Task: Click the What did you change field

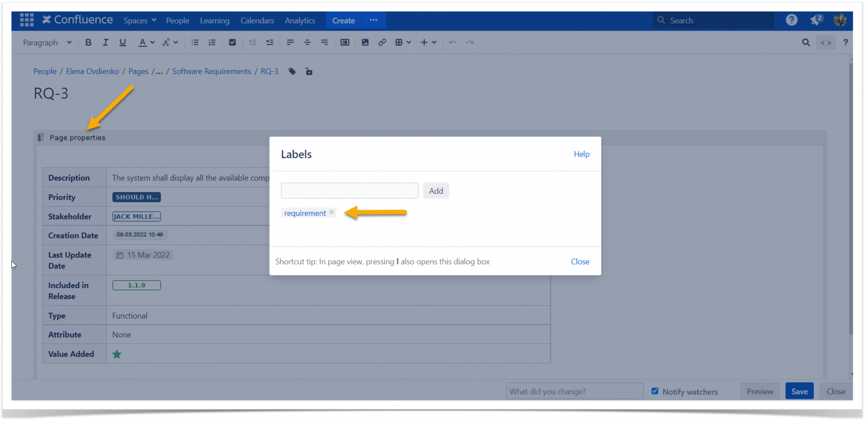Action: coord(574,391)
